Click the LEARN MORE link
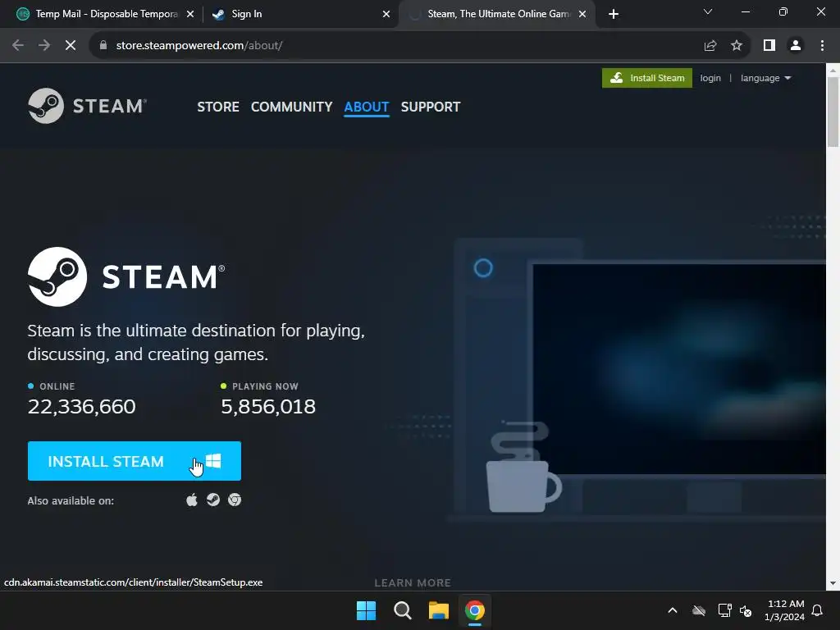Image resolution: width=840 pixels, height=630 pixels. tap(413, 583)
